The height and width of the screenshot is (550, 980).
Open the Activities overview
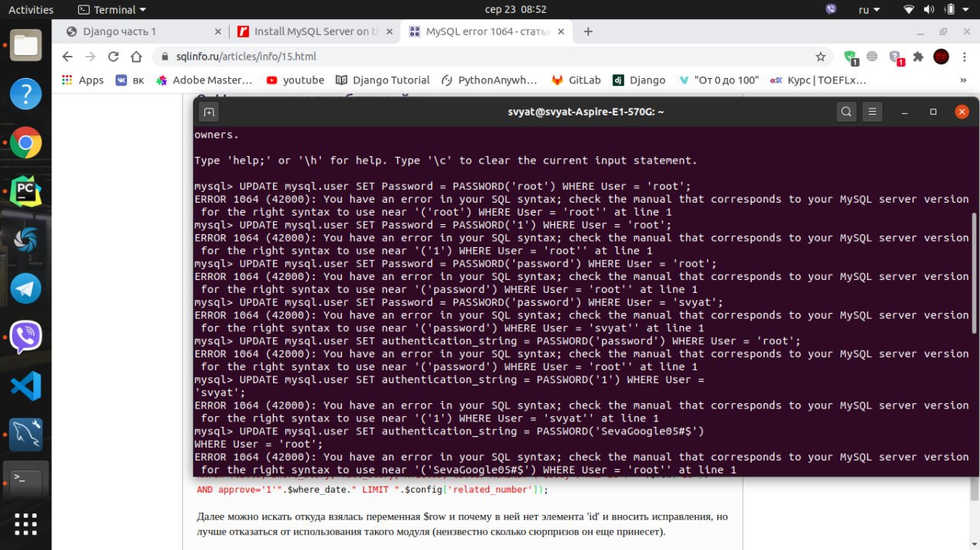pos(31,10)
